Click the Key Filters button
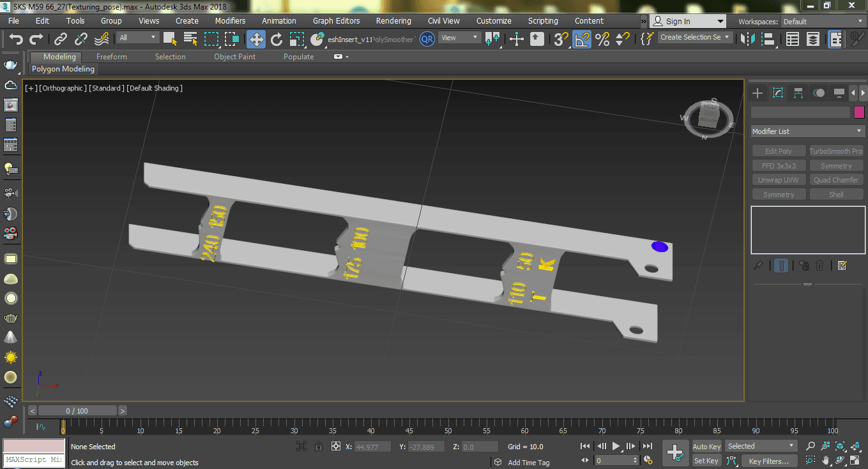 (x=769, y=461)
